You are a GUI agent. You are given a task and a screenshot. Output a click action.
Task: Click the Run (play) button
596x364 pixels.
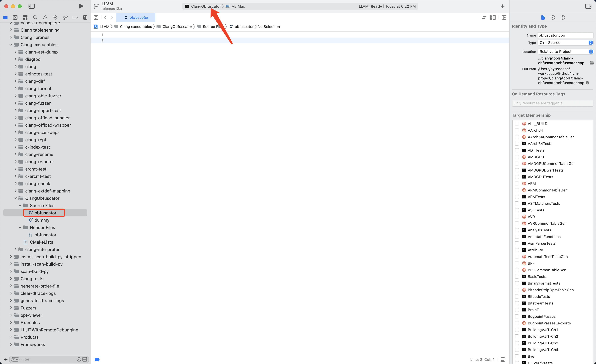coord(81,6)
